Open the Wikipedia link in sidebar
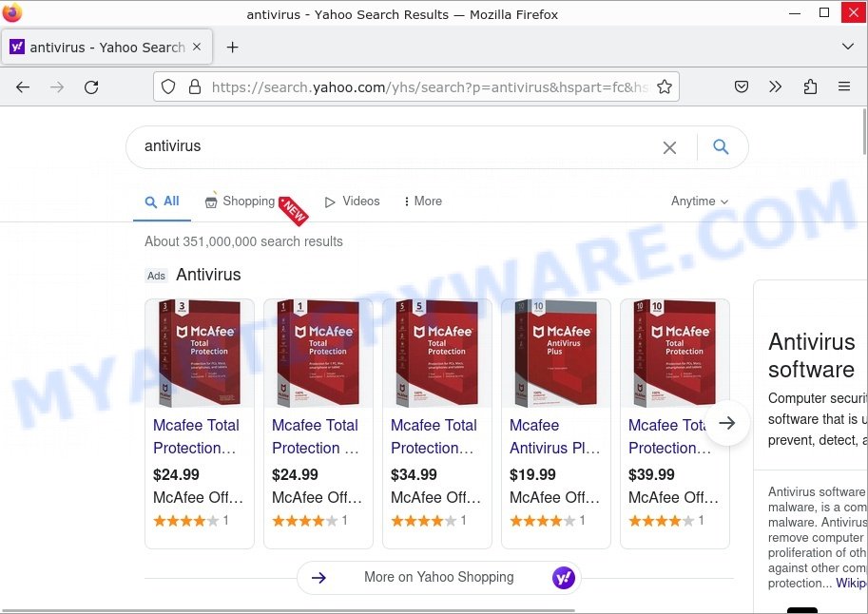Viewport: 868px width, 614px height. point(851,583)
